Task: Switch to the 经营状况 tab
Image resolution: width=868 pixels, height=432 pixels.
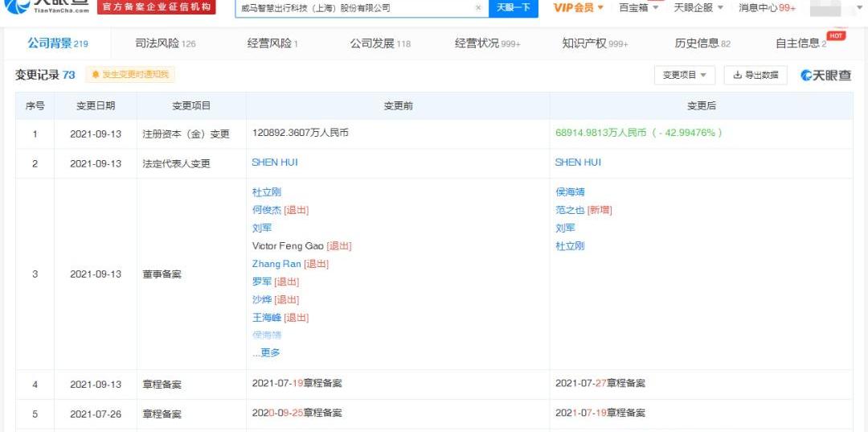Action: [488, 43]
